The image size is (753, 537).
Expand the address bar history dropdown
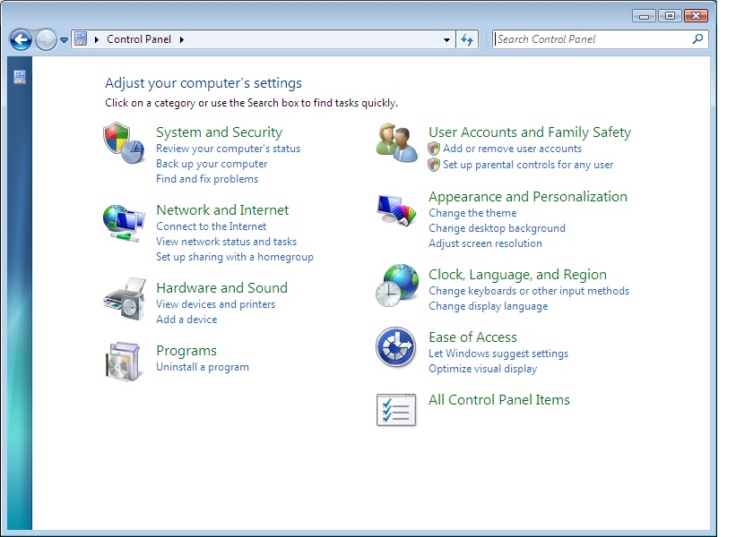click(x=447, y=40)
